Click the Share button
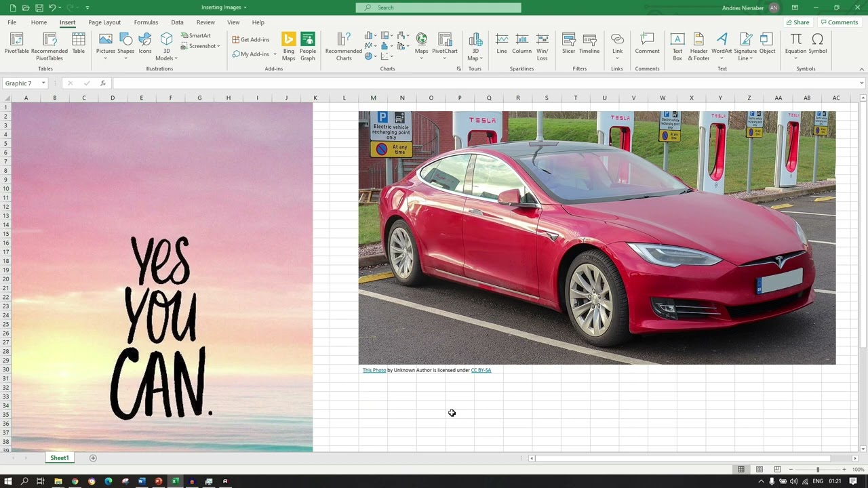The height and width of the screenshot is (488, 868). tap(798, 22)
